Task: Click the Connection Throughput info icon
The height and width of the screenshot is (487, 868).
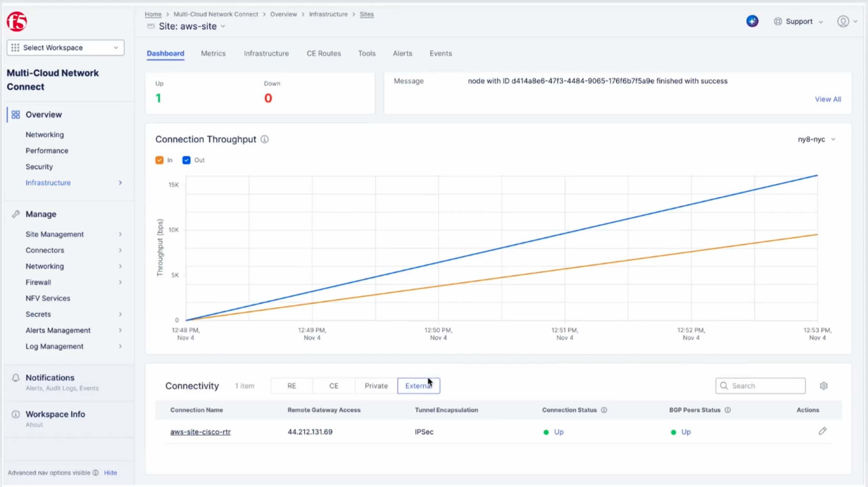Action: 264,139
